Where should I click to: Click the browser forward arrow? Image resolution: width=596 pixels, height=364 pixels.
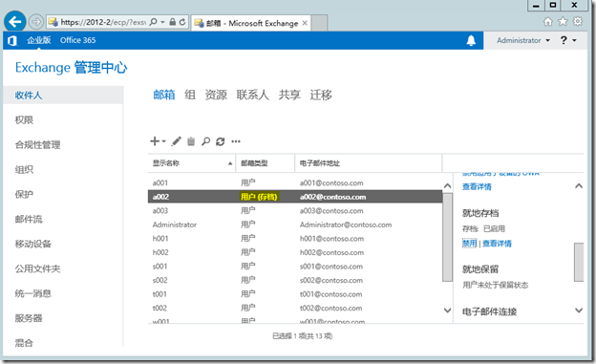[36, 22]
